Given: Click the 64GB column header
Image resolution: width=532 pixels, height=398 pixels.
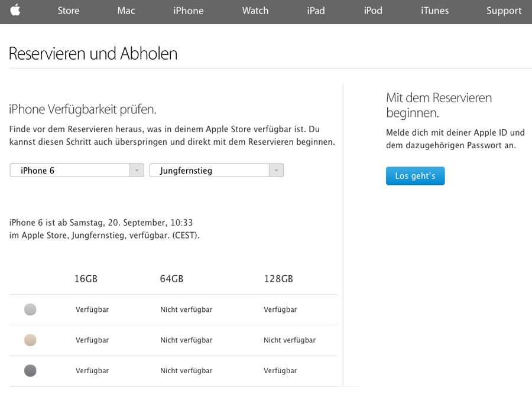Looking at the screenshot, I should pyautogui.click(x=171, y=279).
